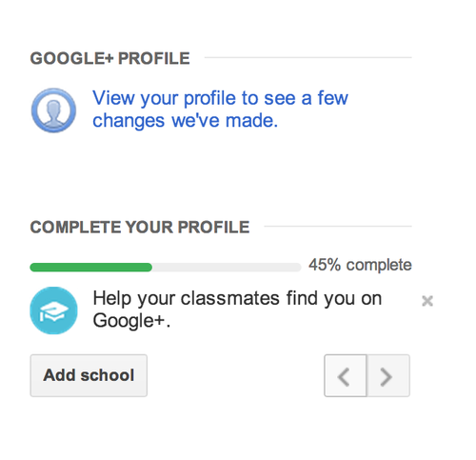476x460 pixels.
Task: Select the 'COMPLETE YOUR PROFILE' section heading
Action: [140, 227]
